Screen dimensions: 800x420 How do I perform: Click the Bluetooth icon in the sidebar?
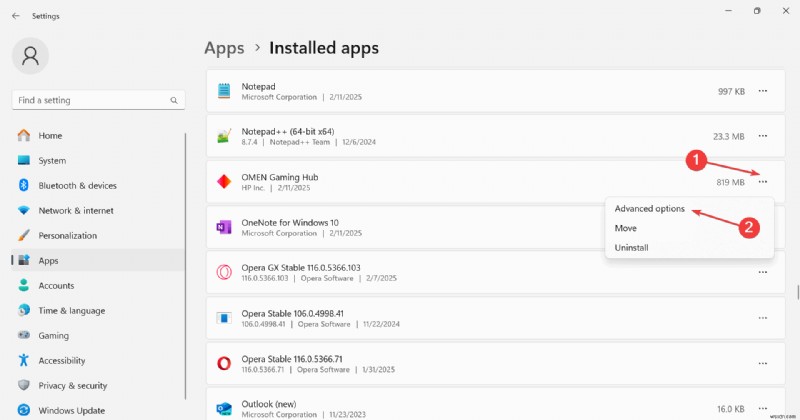click(x=24, y=185)
